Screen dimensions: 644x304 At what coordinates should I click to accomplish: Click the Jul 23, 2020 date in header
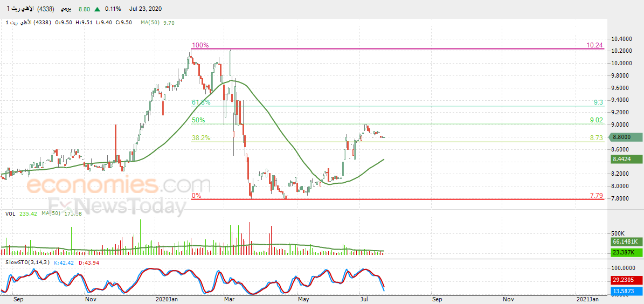point(144,9)
